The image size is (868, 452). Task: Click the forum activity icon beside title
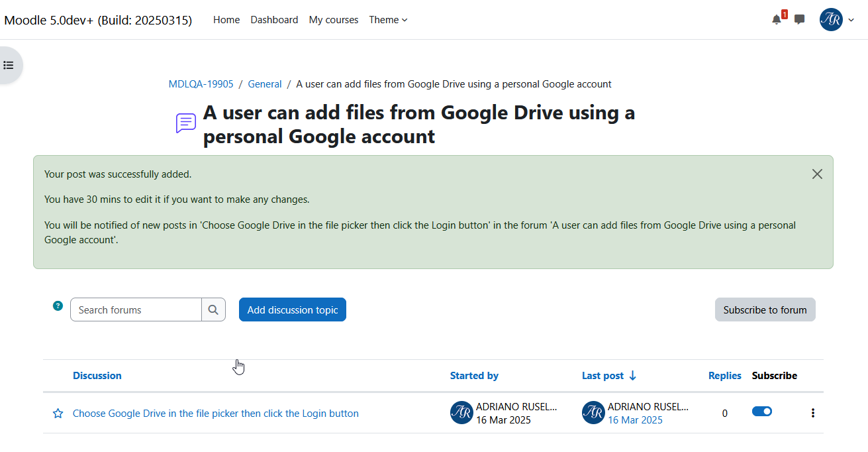pos(186,123)
